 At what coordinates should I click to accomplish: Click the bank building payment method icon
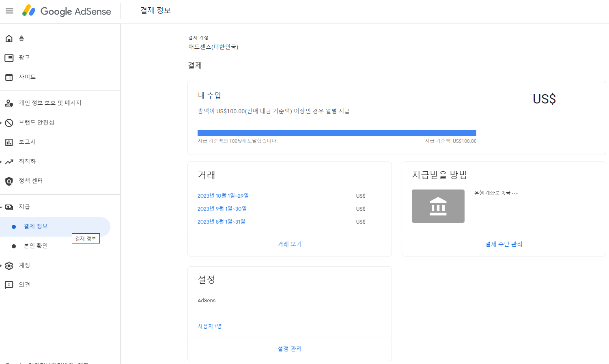pos(438,206)
